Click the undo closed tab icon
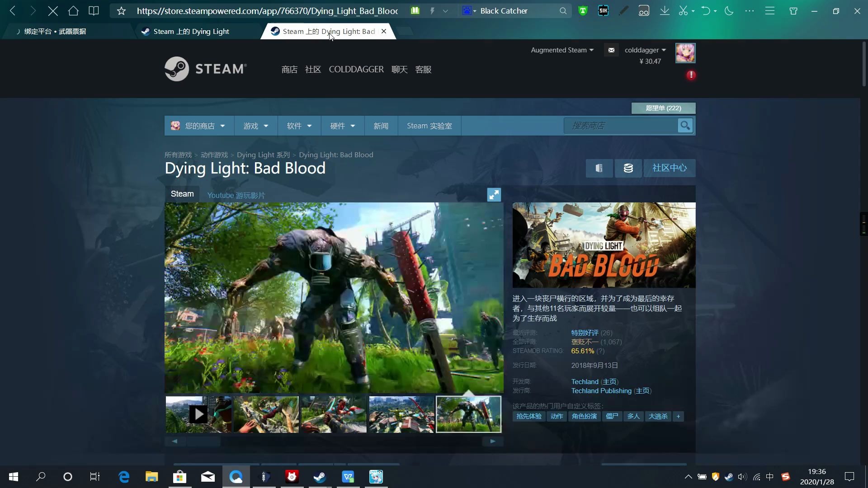The image size is (868, 488). 706,11
